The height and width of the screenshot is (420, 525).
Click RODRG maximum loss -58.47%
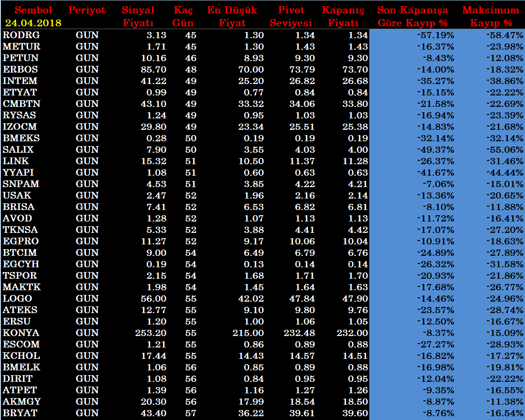(x=505, y=35)
